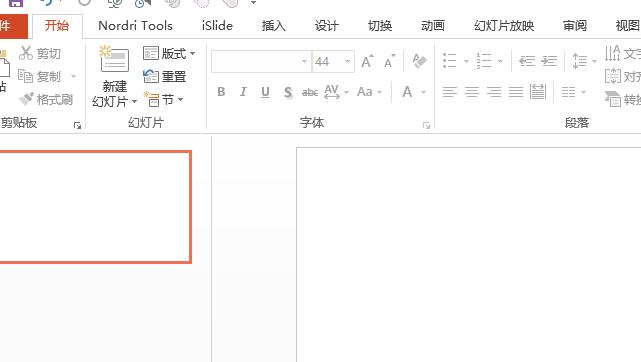641x362 pixels.
Task: Open the font size 44 dropdown
Action: tap(347, 61)
